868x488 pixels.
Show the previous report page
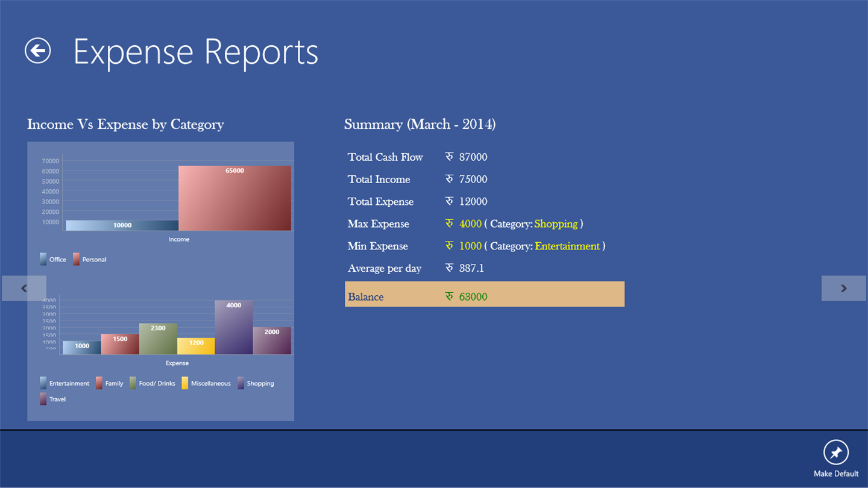tap(24, 289)
